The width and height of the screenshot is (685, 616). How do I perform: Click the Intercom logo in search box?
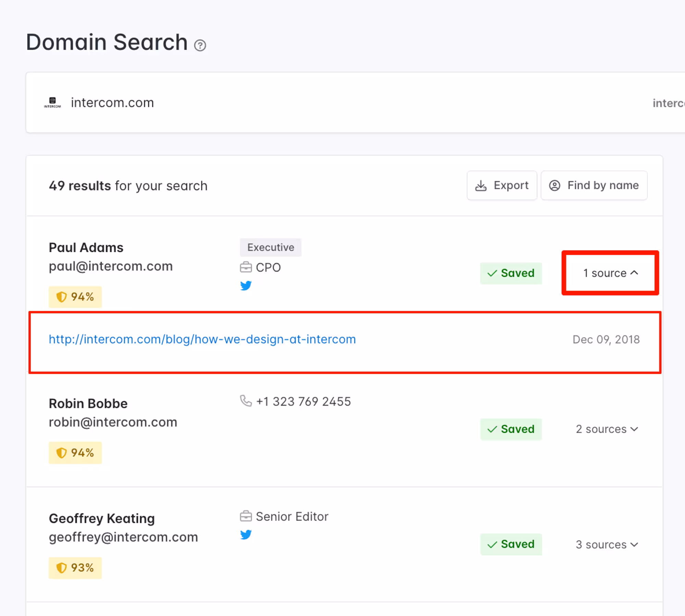click(52, 102)
